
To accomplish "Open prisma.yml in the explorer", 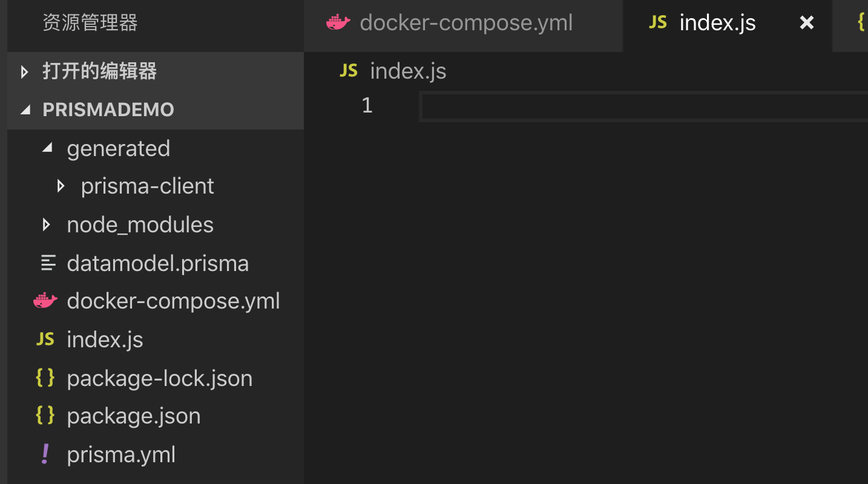I will point(121,454).
